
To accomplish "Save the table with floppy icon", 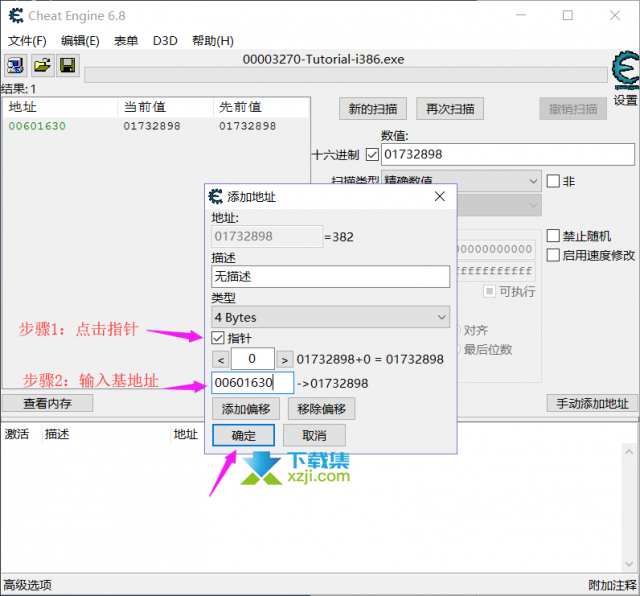I will (68, 65).
